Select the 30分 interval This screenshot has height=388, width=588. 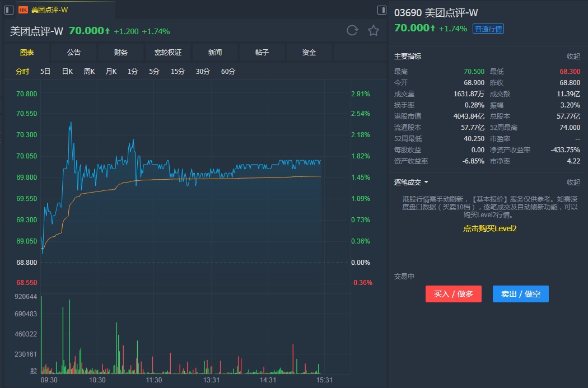[x=203, y=71]
